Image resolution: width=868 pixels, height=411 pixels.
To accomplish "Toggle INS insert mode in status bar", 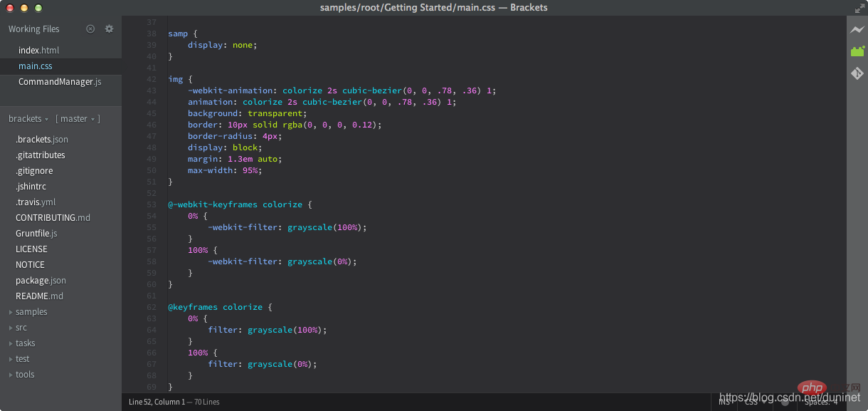I will (x=724, y=402).
